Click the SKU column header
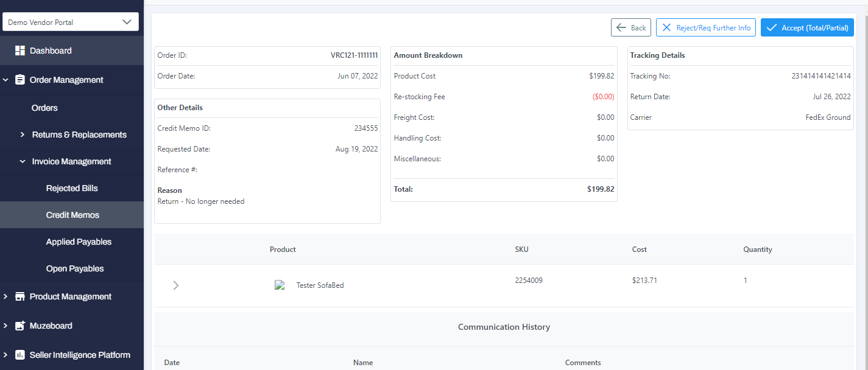The image size is (868, 370). coord(521,250)
